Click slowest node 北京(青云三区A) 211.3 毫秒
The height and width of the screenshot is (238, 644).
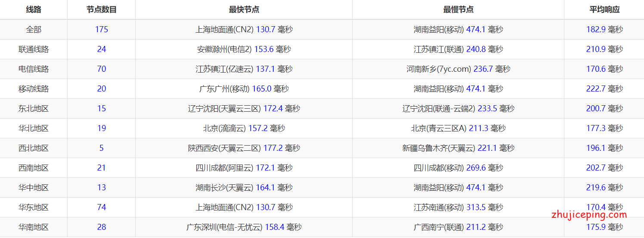click(x=458, y=128)
